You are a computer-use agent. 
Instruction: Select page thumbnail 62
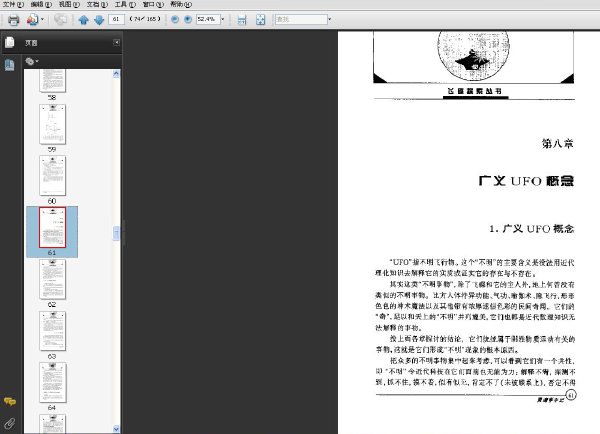(52, 279)
